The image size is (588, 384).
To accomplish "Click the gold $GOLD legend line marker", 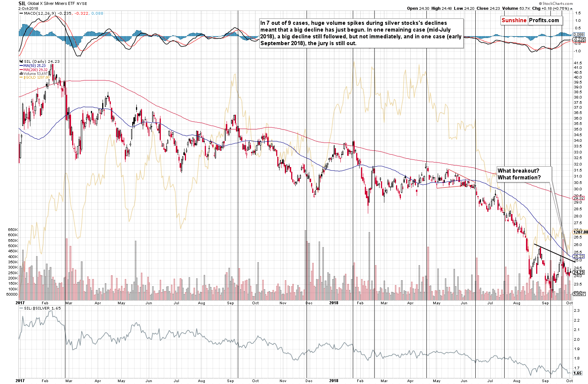I will pyautogui.click(x=21, y=77).
